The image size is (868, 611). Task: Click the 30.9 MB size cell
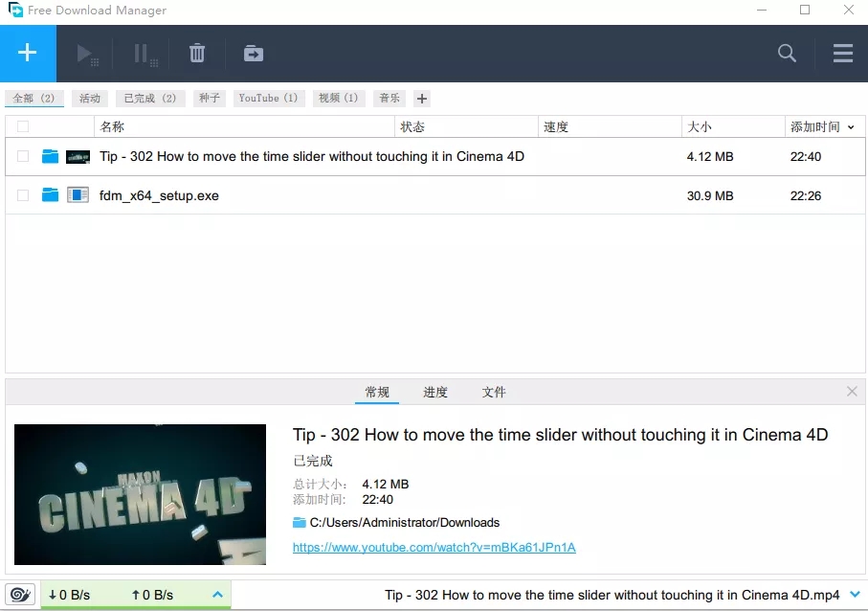[710, 195]
